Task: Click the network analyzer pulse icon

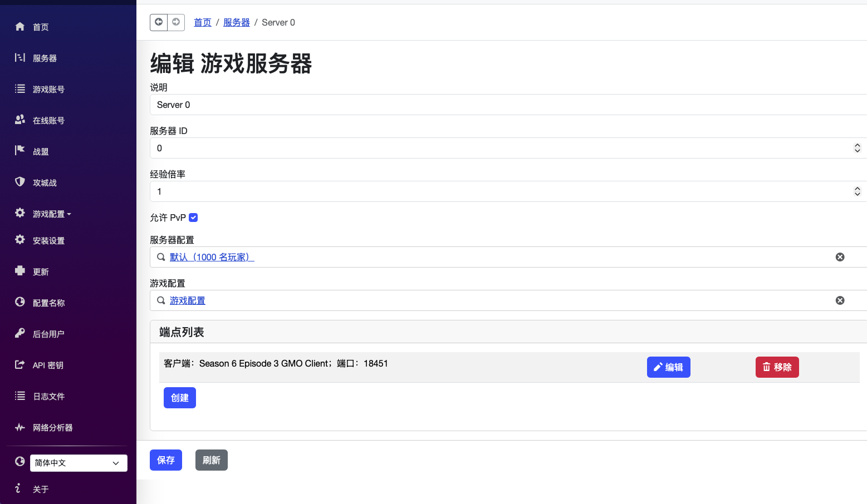Action: pos(20,427)
